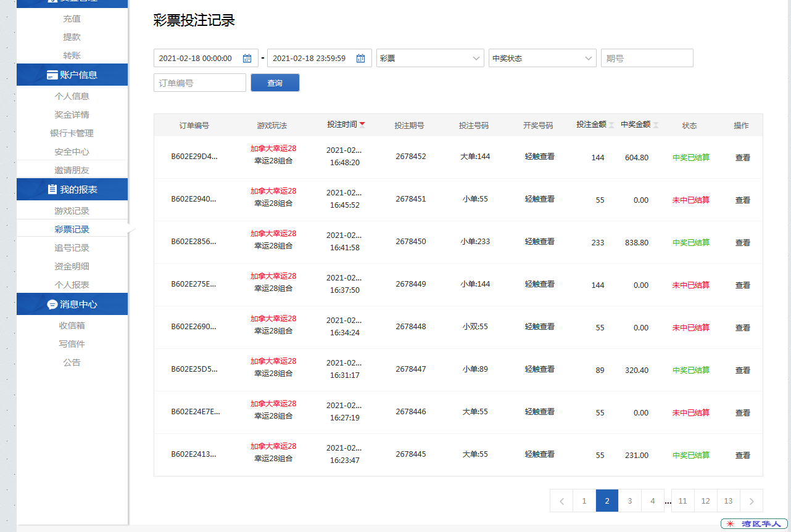The width and height of the screenshot is (791, 532).
Task: Open 个人报表 in sidebar
Action: coord(72,285)
